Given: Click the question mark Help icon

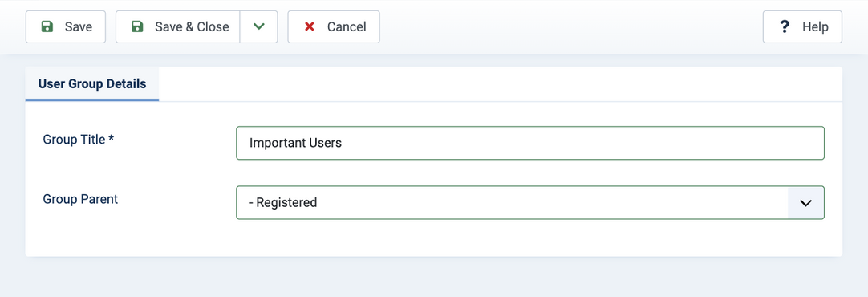Looking at the screenshot, I should point(785,26).
